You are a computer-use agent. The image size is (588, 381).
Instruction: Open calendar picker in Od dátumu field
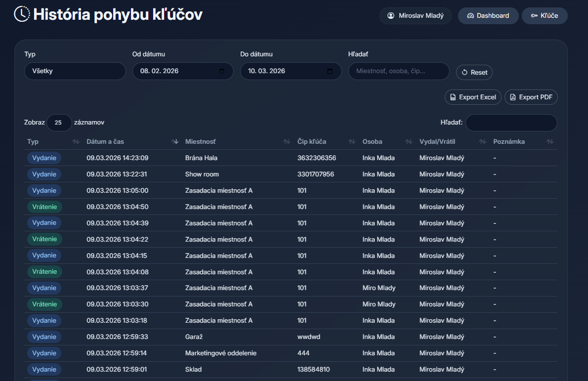tap(222, 71)
